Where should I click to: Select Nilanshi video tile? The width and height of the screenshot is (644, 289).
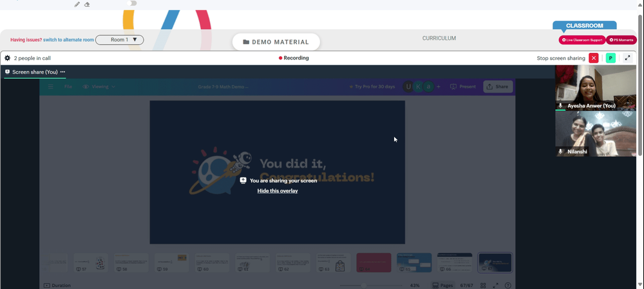[596, 134]
